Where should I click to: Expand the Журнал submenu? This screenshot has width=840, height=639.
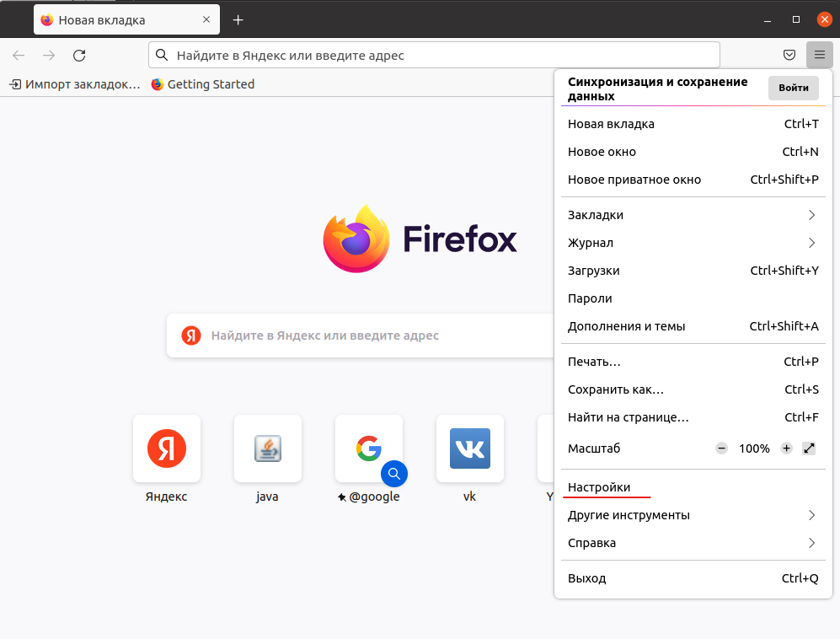693,243
